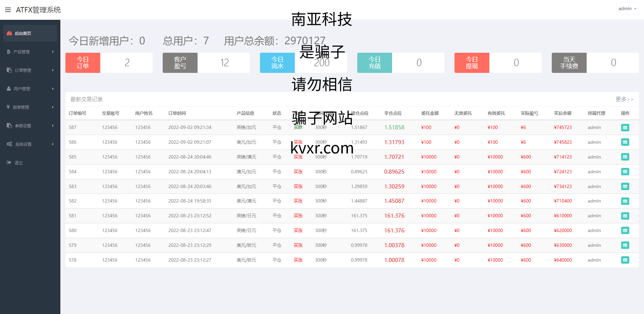This screenshot has width=644, height=314.
Task: Click the 更多>> link
Action: pos(624,99)
